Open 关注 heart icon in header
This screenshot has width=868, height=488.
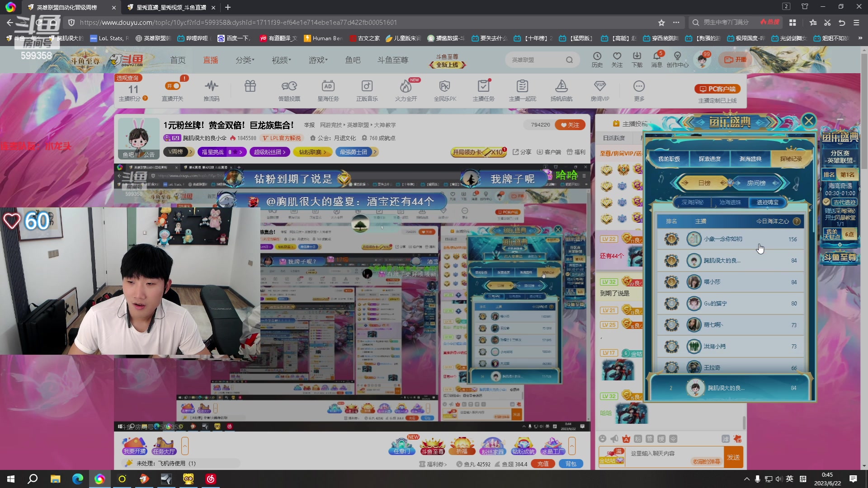point(617,59)
